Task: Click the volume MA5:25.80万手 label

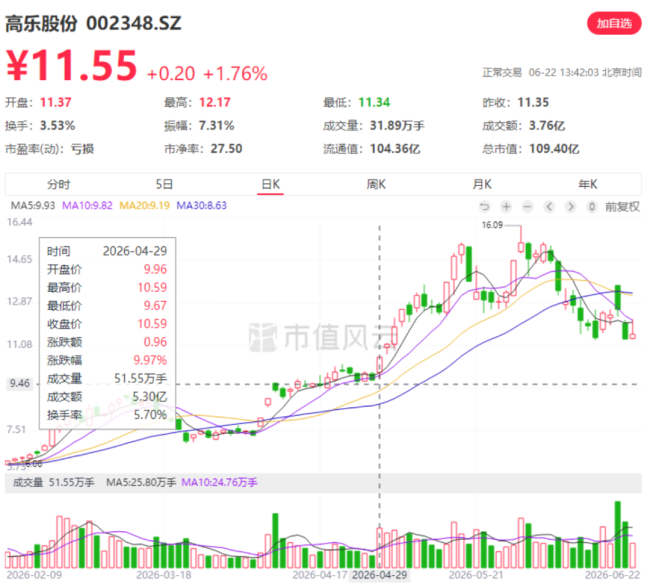Action: pyautogui.click(x=141, y=482)
